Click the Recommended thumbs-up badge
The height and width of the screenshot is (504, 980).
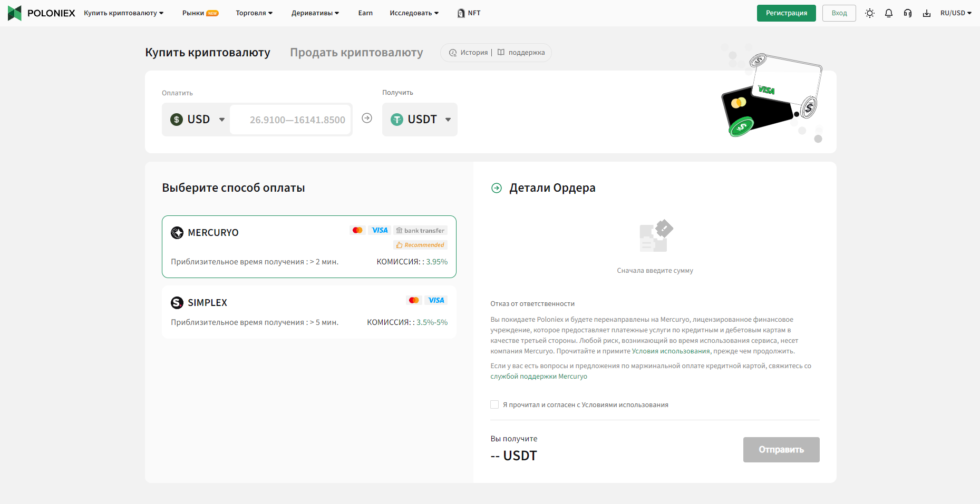pos(420,245)
